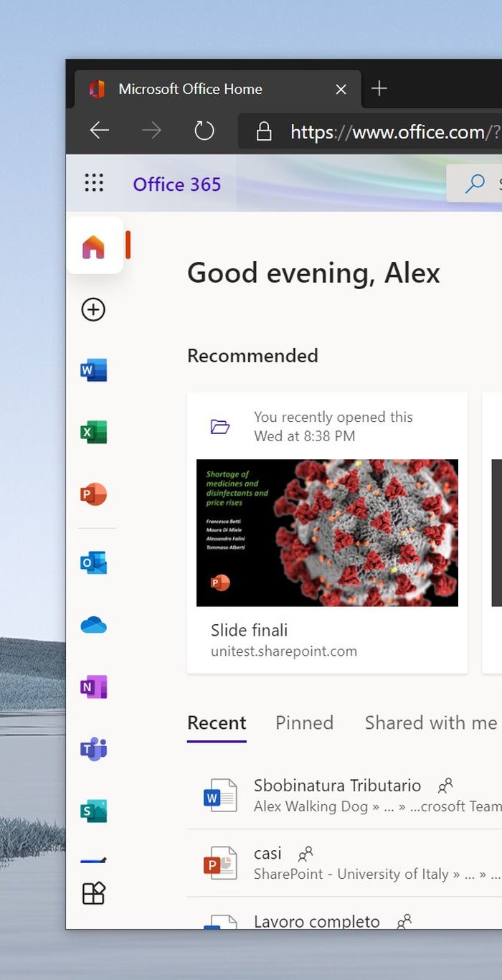
Task: Open Excel from the sidebar
Action: click(94, 433)
